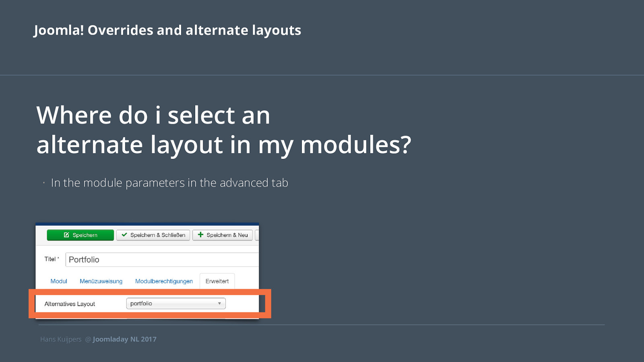Open the Alternatives Layout dropdown showing portfolio

[x=176, y=303]
